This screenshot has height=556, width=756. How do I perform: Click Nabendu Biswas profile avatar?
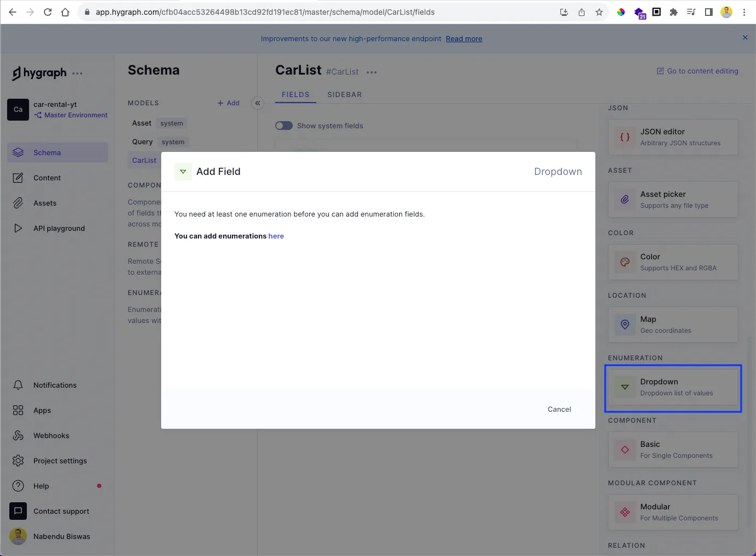18,536
